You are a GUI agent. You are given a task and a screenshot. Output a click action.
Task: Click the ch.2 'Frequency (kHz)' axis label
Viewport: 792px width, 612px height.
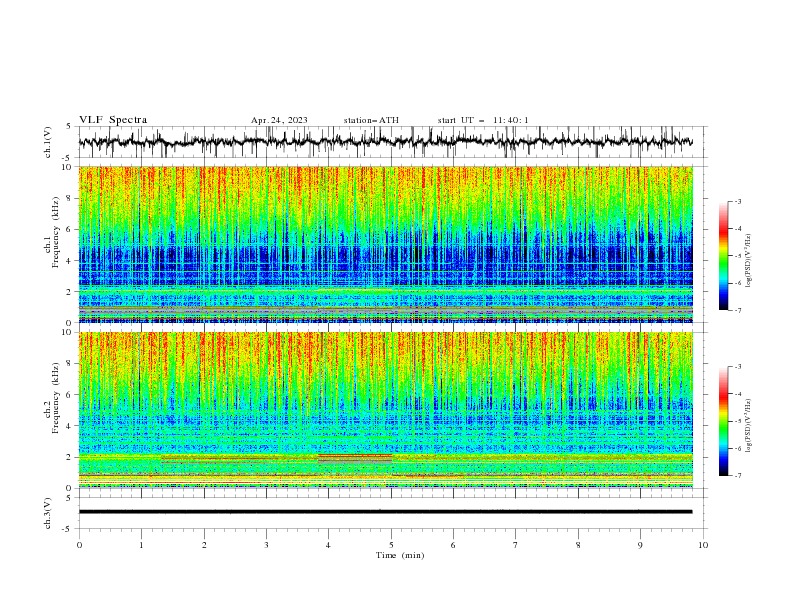55,398
